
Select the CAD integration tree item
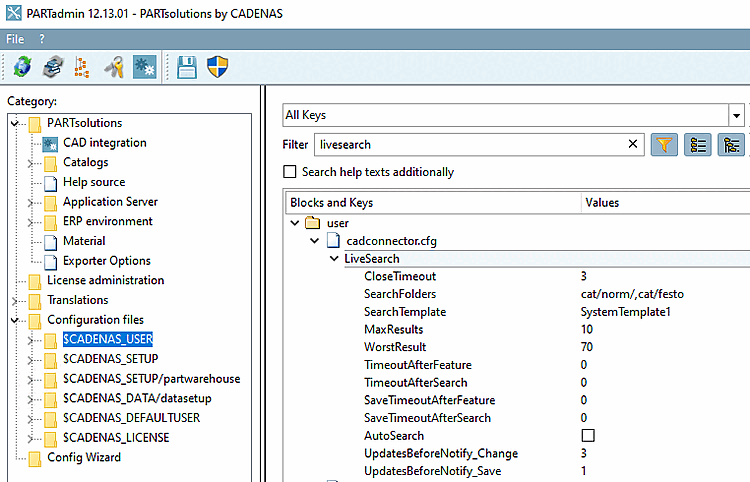(105, 143)
